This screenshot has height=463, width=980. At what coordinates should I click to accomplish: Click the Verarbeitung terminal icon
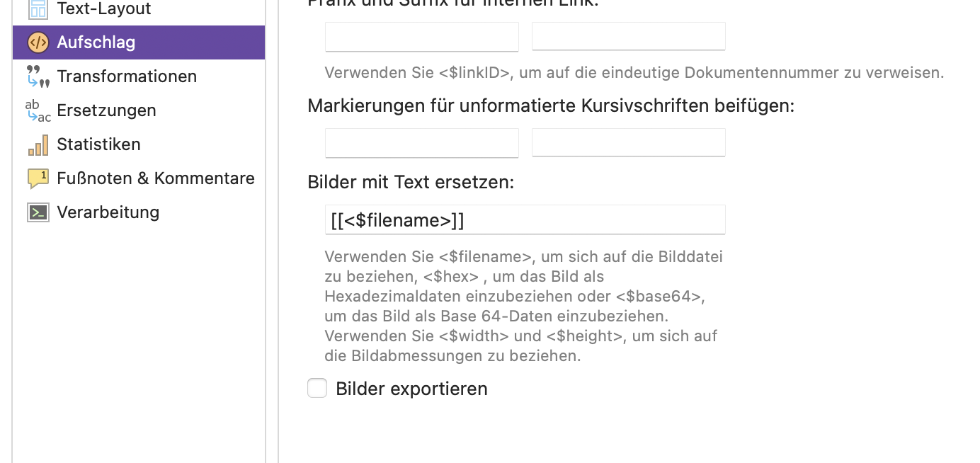click(38, 212)
